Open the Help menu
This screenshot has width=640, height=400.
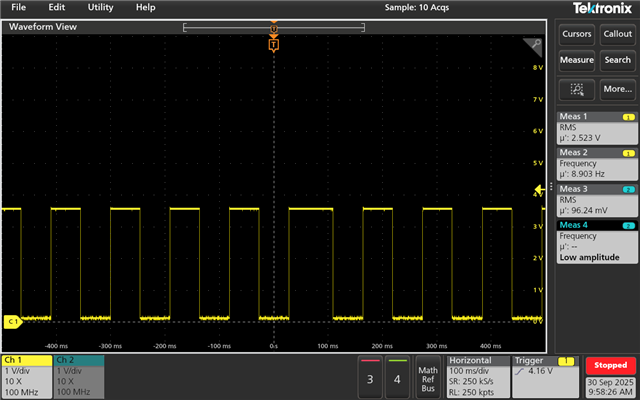pyautogui.click(x=145, y=7)
